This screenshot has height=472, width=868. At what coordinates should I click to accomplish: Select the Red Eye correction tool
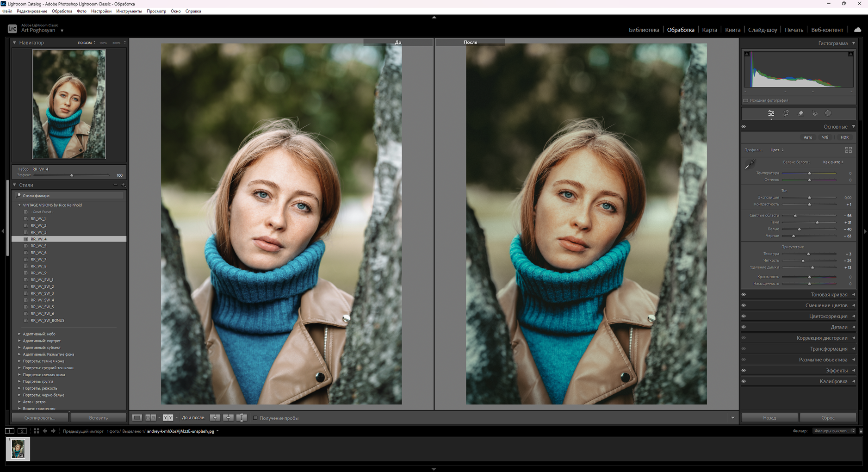click(x=815, y=113)
